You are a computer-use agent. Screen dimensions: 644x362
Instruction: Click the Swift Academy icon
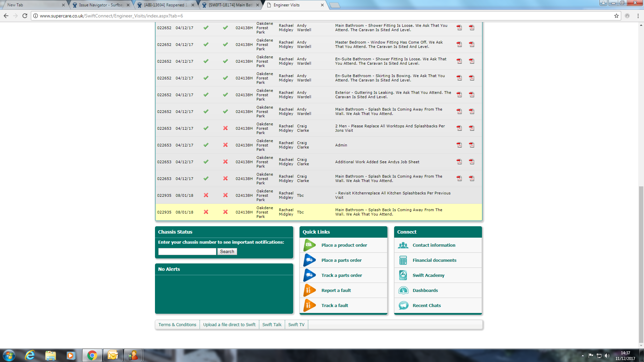(x=403, y=276)
